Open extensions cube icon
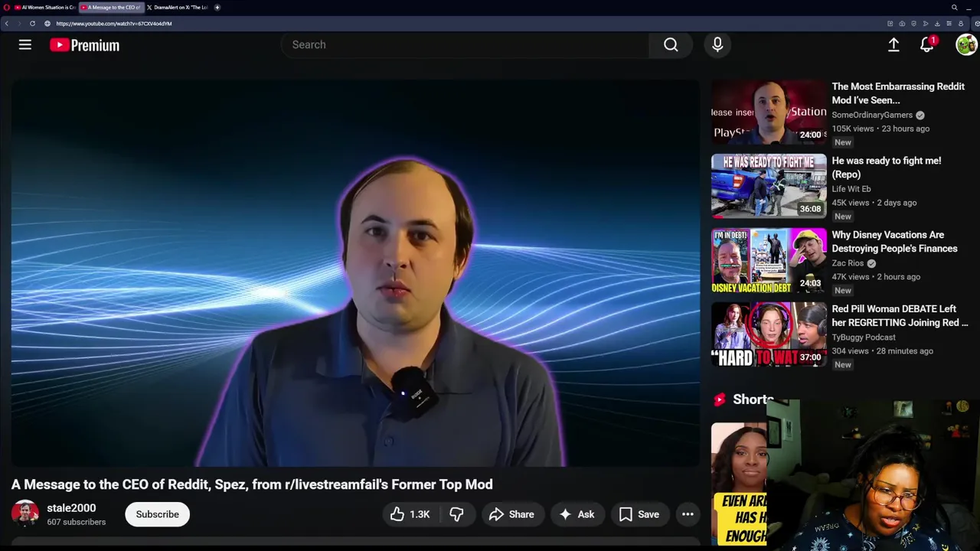 (x=976, y=24)
